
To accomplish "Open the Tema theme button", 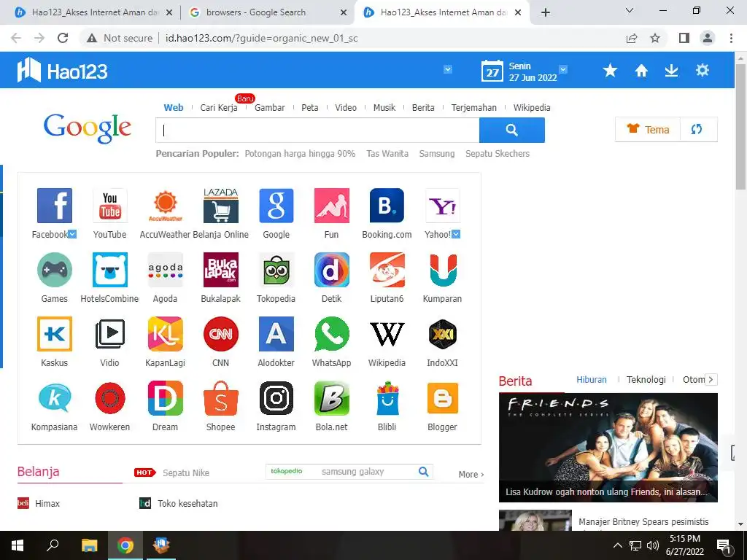I will [x=648, y=130].
